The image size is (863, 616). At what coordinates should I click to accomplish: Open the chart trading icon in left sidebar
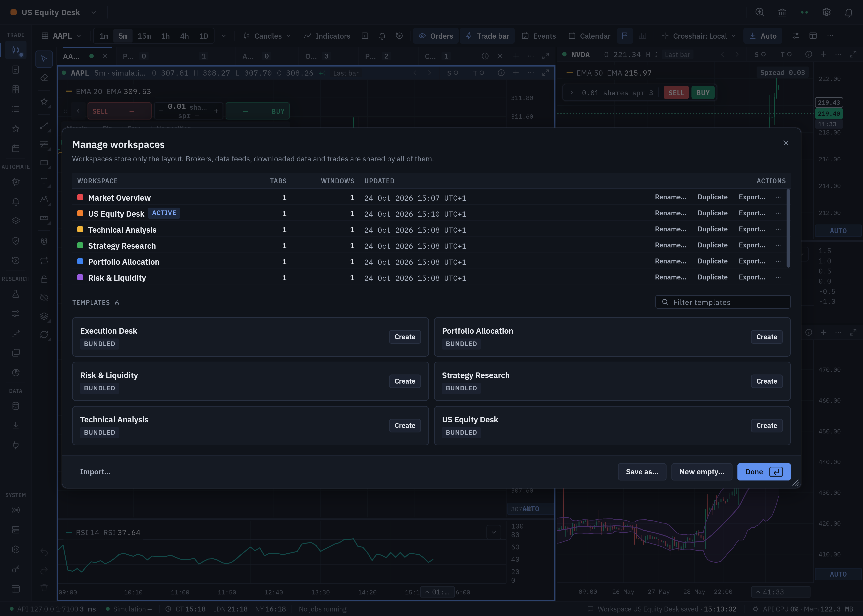click(x=16, y=50)
